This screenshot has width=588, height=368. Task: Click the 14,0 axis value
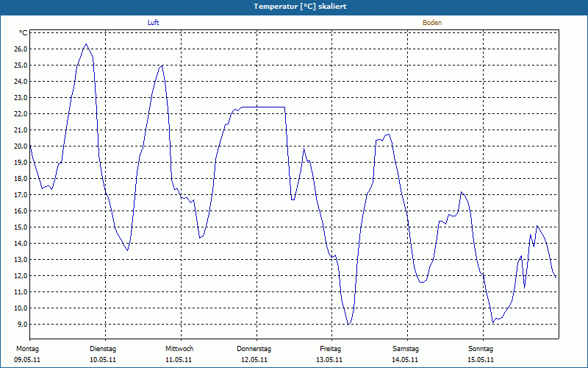[21, 243]
